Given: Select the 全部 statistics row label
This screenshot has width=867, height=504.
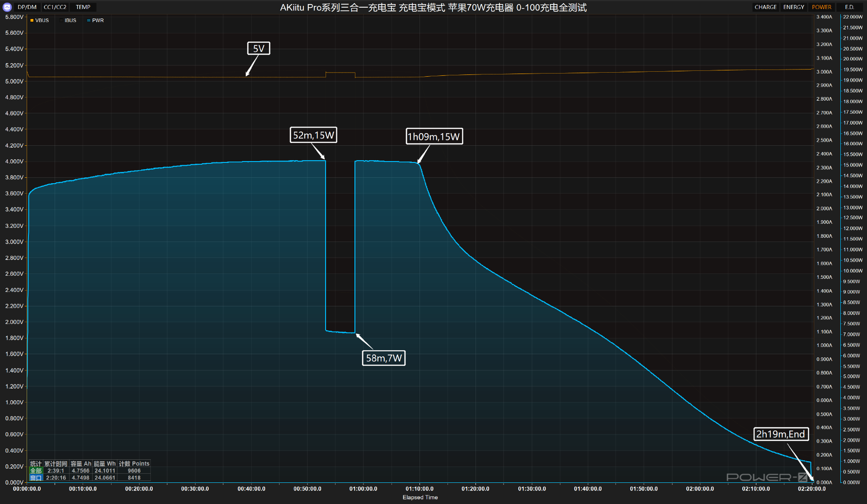Looking at the screenshot, I should click(x=36, y=471).
